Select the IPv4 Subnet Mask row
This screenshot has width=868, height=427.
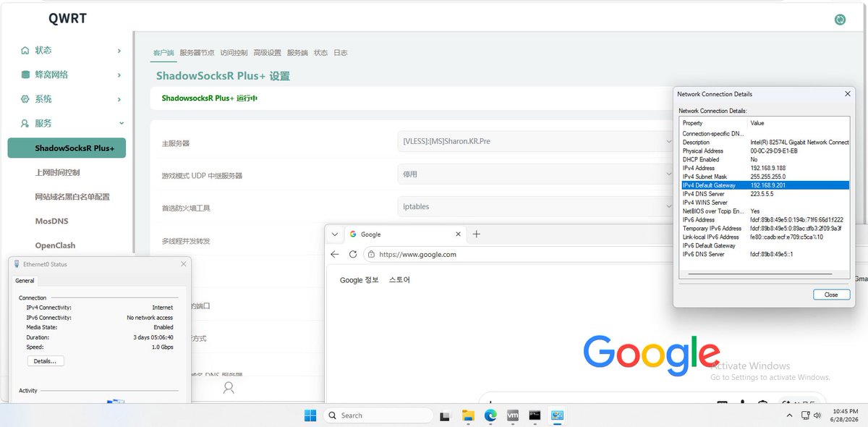[765, 177]
